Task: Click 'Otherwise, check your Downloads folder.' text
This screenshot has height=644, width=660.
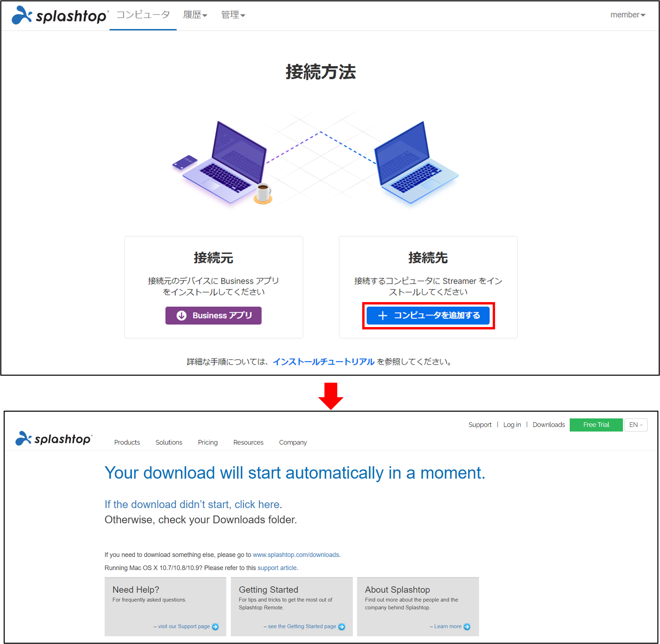Action: tap(201, 519)
